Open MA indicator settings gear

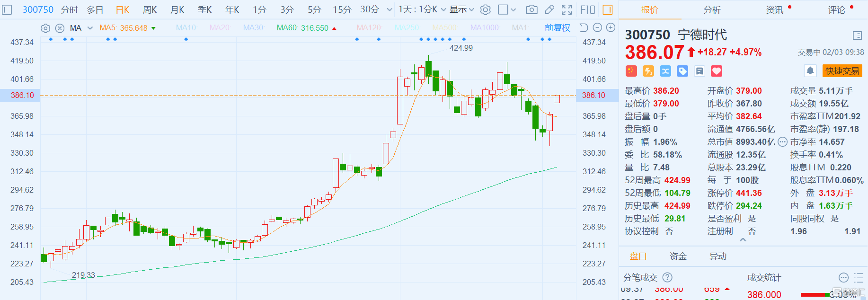pyautogui.click(x=45, y=28)
